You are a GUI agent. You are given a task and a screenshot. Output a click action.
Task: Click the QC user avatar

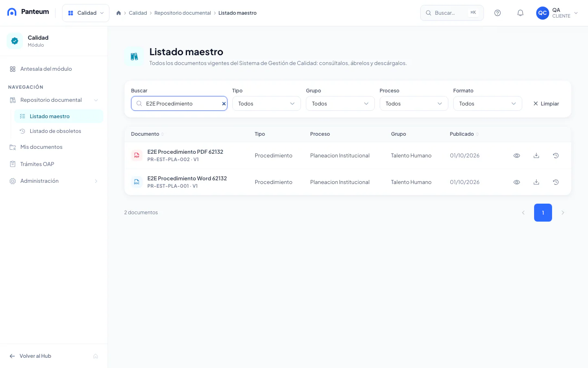click(x=542, y=13)
